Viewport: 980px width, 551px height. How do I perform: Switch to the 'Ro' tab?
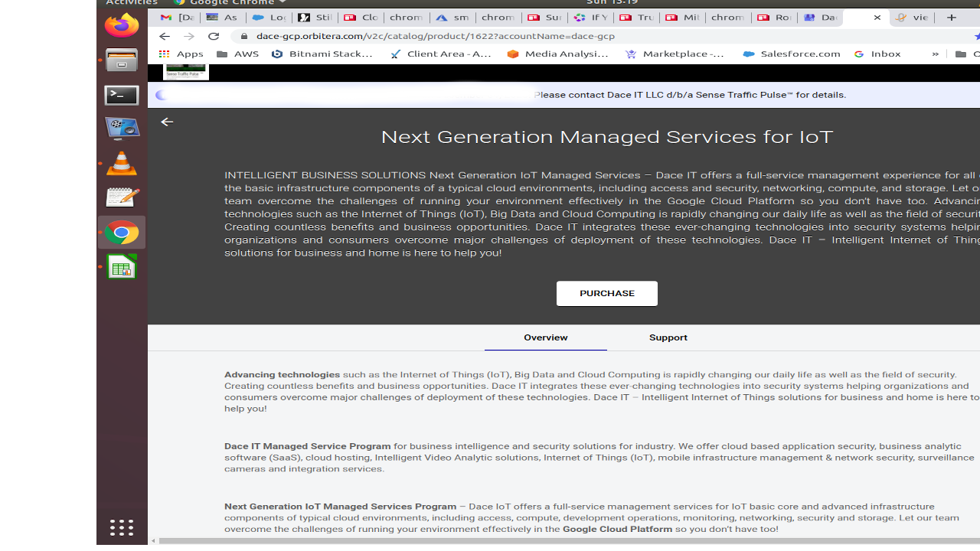click(x=773, y=18)
